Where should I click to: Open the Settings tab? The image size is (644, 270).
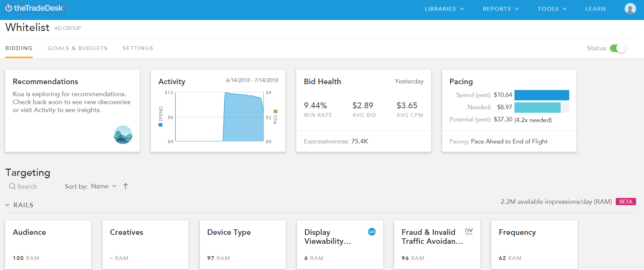[x=138, y=48]
